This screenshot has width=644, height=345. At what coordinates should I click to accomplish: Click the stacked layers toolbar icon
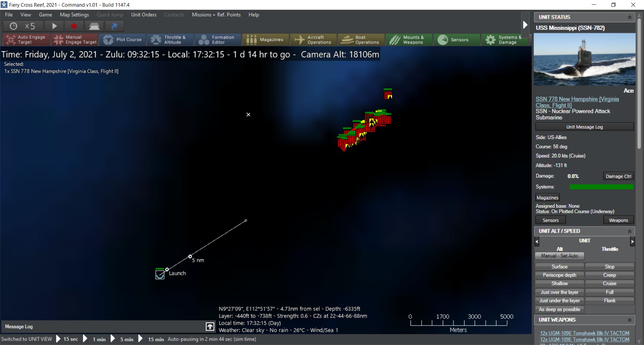(x=94, y=26)
